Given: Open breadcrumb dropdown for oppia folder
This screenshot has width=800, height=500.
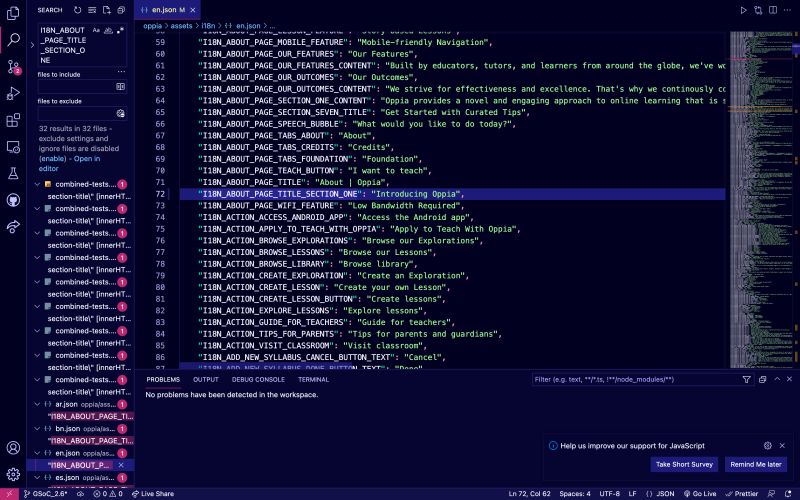Looking at the screenshot, I should (x=152, y=26).
